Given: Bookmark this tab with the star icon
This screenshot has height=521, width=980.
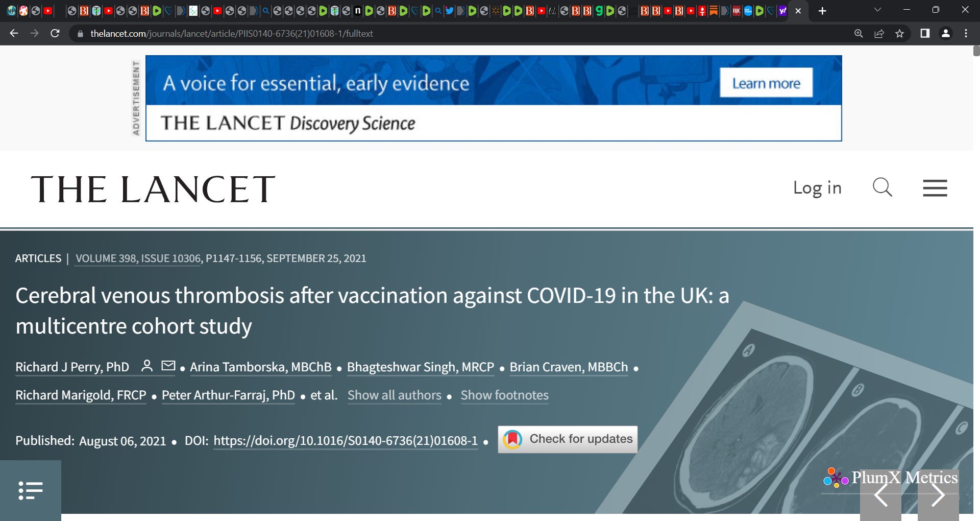Looking at the screenshot, I should pos(899,33).
